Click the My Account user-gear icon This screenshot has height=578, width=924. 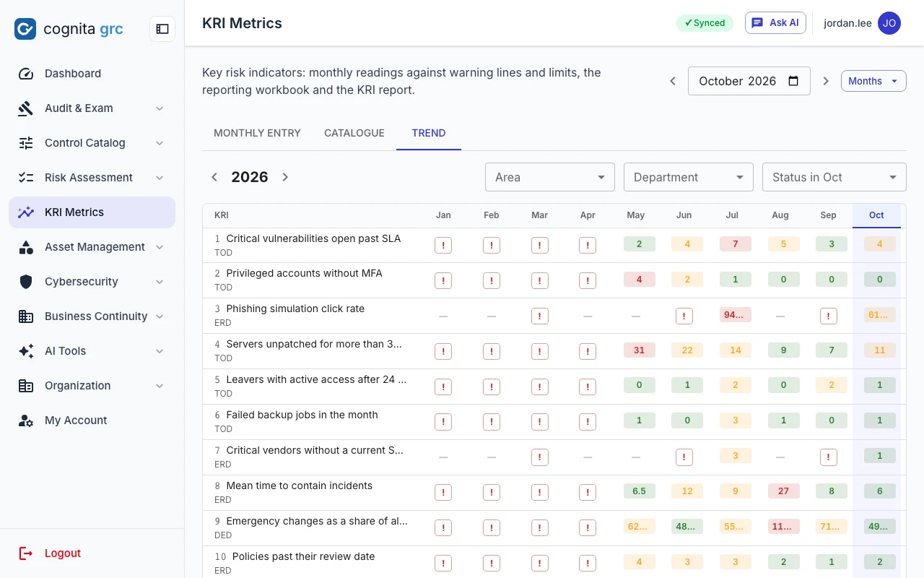click(x=26, y=420)
